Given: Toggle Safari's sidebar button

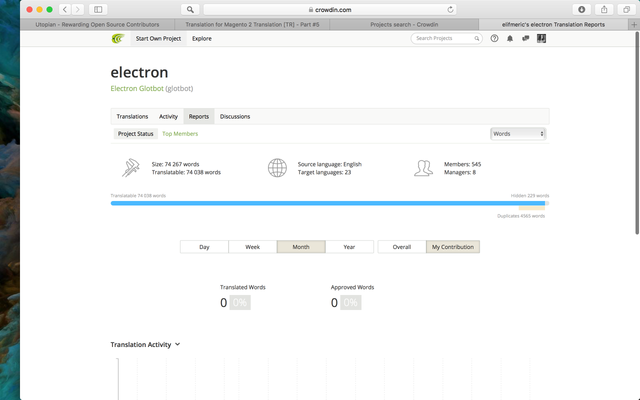Looking at the screenshot, I should (x=98, y=9).
